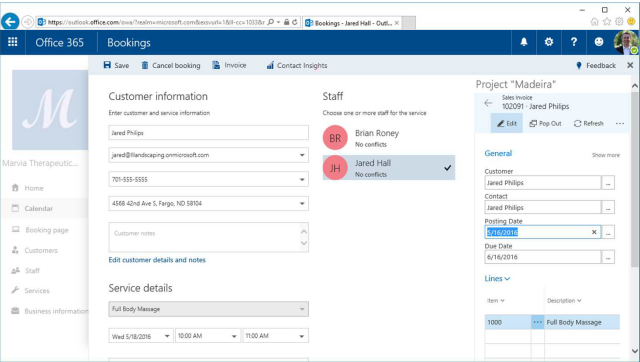
Task: Open Invoice from the toolbar
Action: pos(229,65)
